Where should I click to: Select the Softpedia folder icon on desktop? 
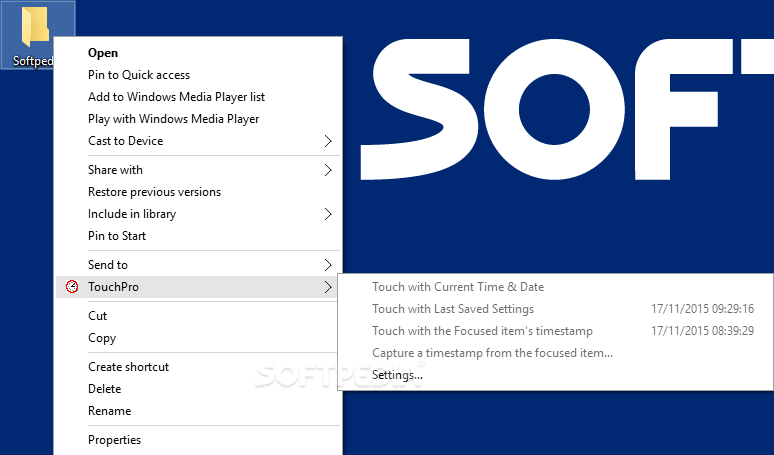[36, 25]
